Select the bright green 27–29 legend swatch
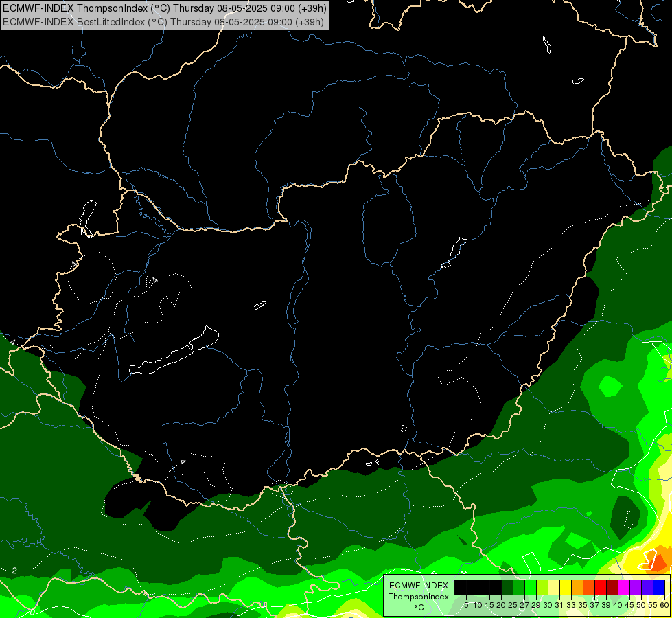The width and height of the screenshot is (672, 618). (x=531, y=587)
